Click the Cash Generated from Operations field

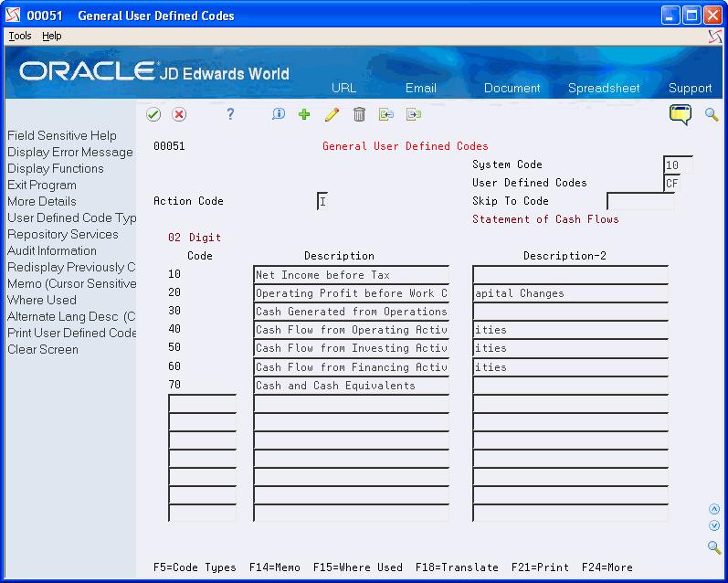point(352,312)
